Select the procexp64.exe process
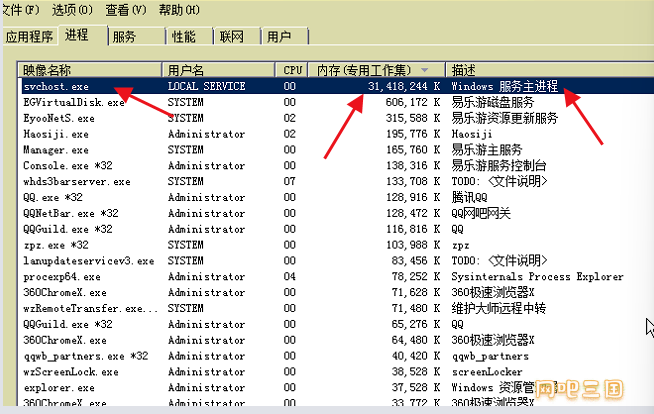Image resolution: width=654 pixels, height=414 pixels. pyautogui.click(x=62, y=277)
